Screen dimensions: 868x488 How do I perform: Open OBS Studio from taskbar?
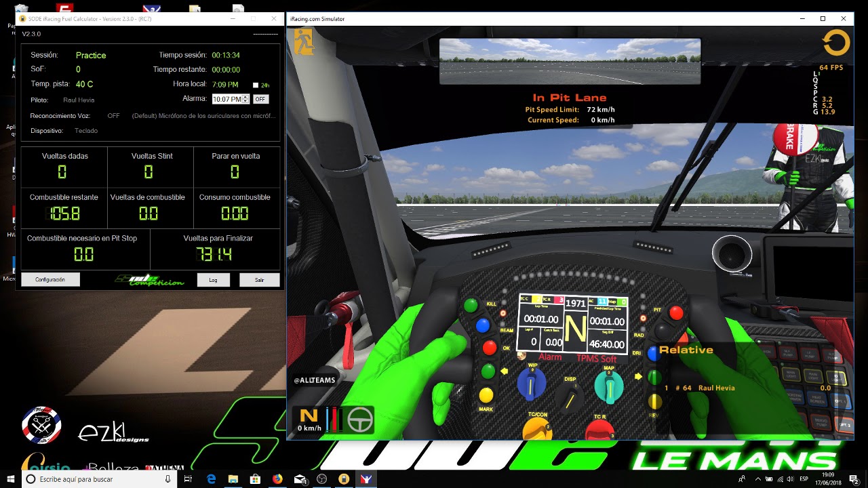pos(321,479)
